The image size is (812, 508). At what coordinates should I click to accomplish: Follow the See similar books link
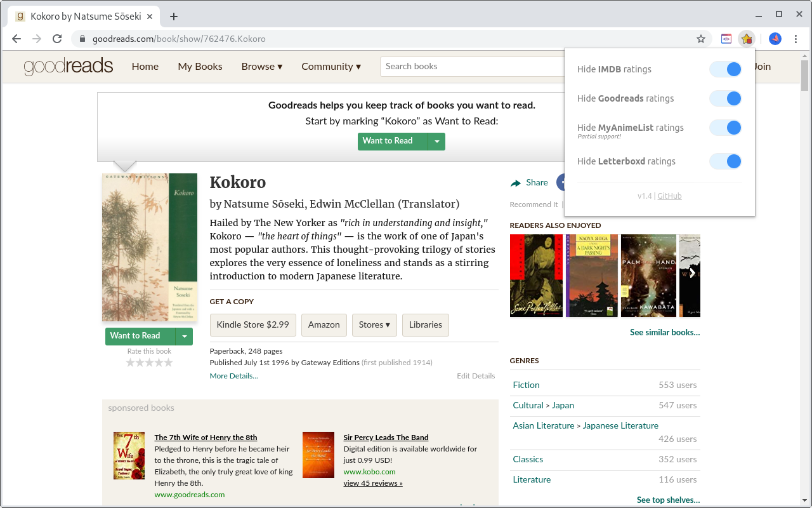664,332
